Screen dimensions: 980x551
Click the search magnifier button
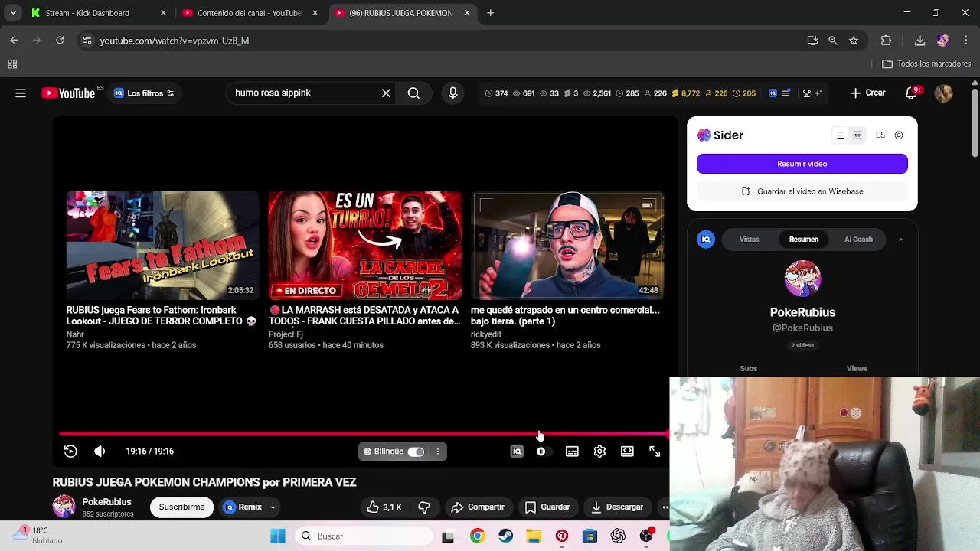pyautogui.click(x=413, y=93)
